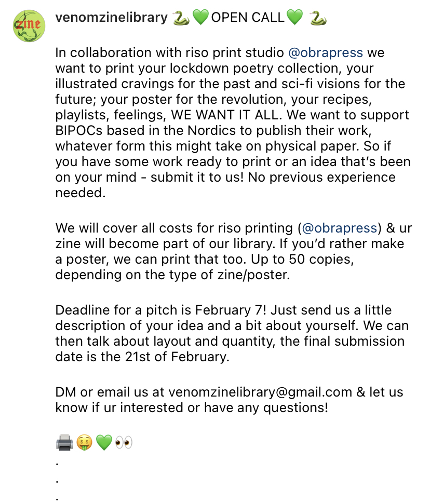The height and width of the screenshot is (504, 430).
Task: Click the BIPOCs word in caption
Action: [x=79, y=130]
